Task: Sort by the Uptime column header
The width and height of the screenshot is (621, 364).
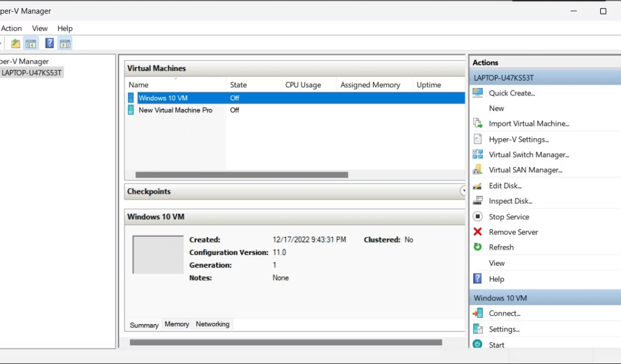Action: tap(439, 85)
